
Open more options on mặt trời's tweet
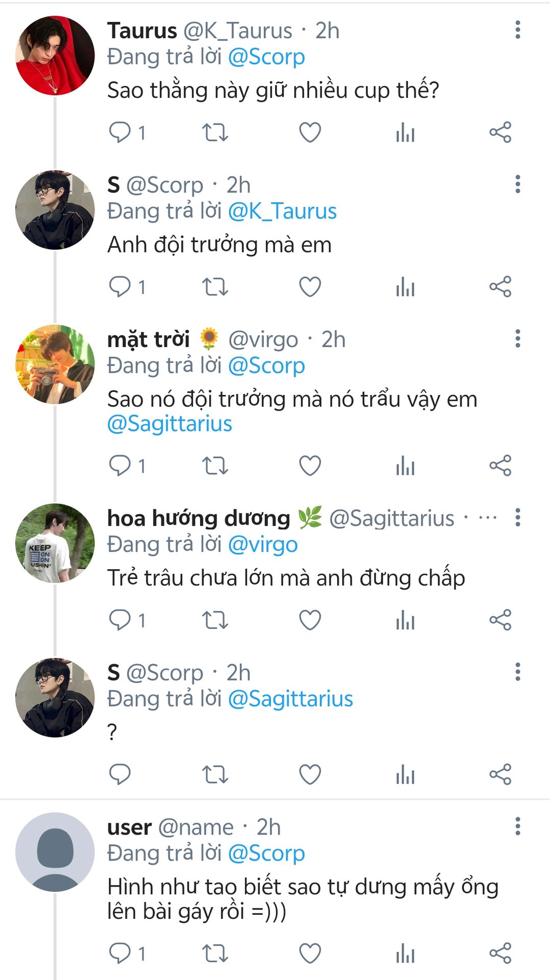[x=518, y=338]
